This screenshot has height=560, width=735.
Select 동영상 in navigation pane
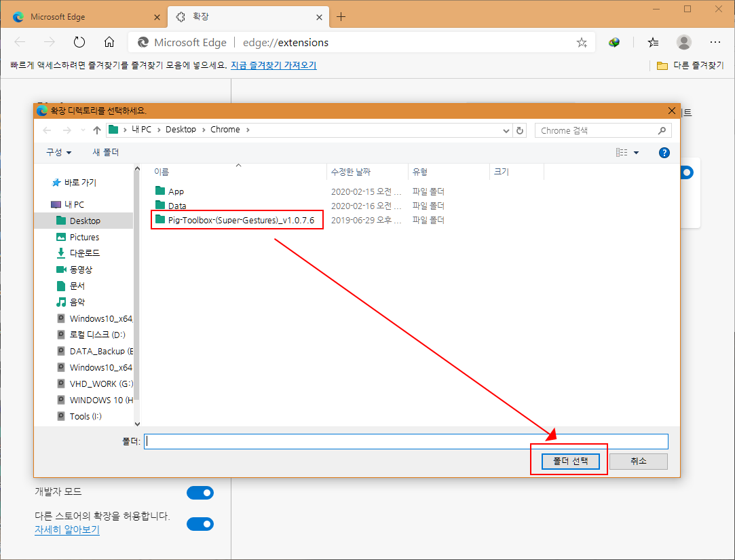(75, 269)
